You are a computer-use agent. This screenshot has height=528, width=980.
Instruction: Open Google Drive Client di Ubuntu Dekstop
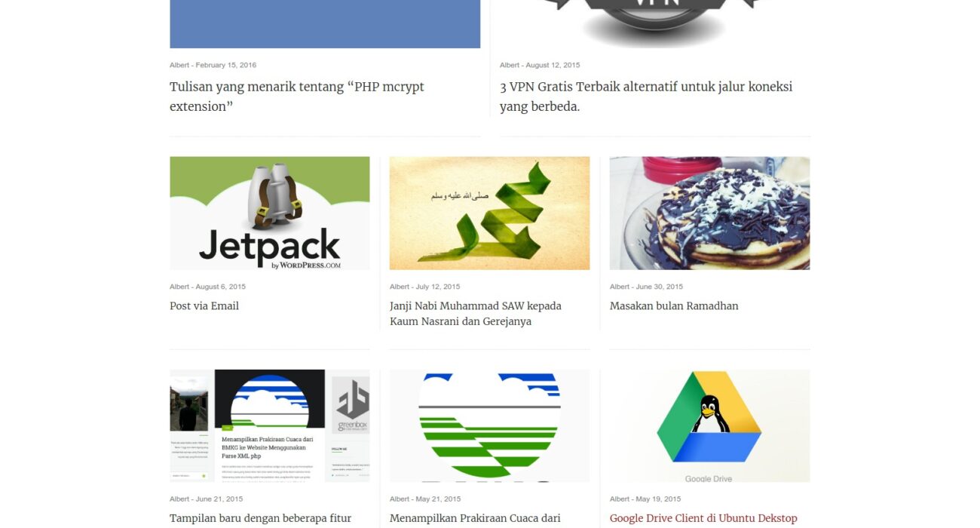[x=703, y=518]
